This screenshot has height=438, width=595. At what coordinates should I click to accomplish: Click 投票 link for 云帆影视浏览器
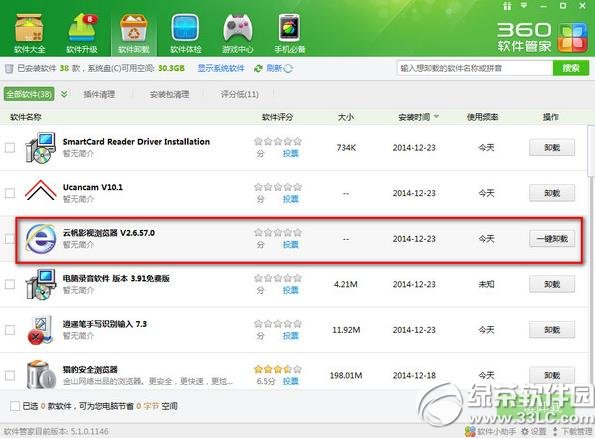tap(291, 244)
